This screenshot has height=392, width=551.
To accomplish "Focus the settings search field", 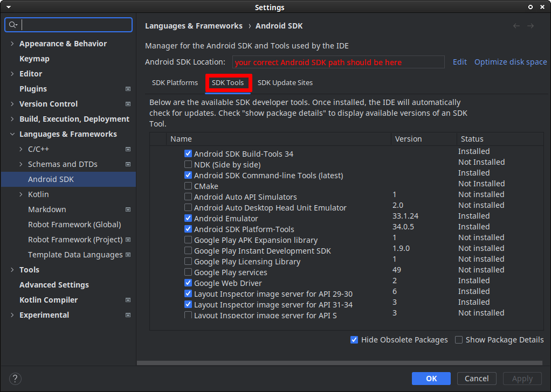I will (x=68, y=25).
